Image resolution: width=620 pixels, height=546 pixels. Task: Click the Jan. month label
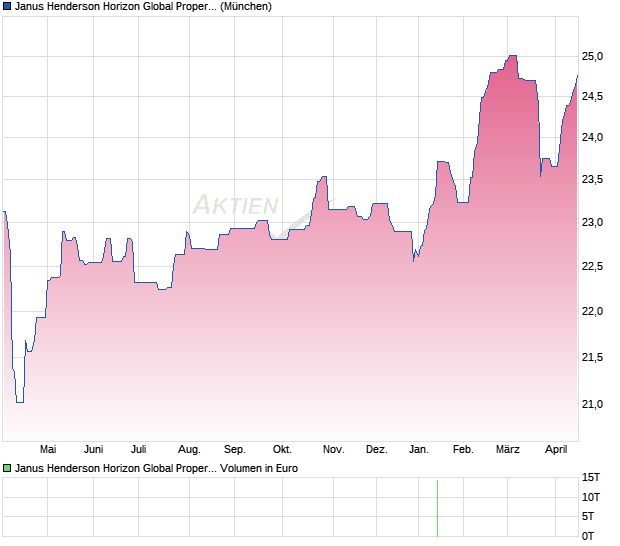pyautogui.click(x=419, y=450)
